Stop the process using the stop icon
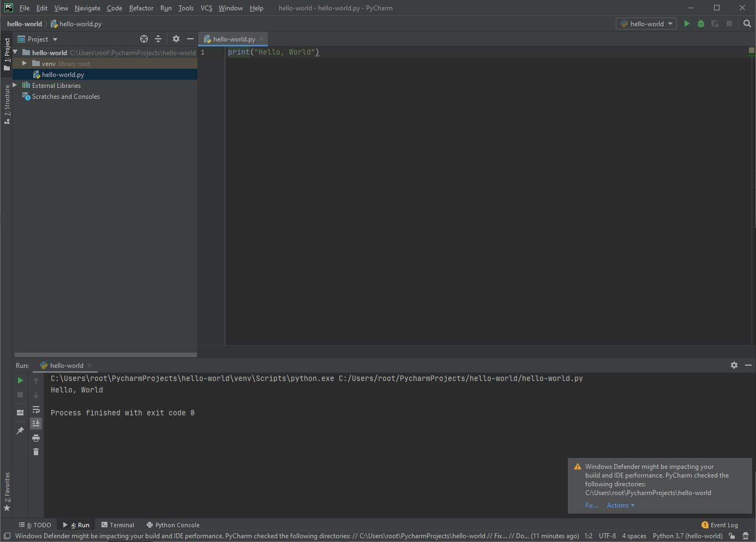The image size is (756, 542). click(20, 395)
